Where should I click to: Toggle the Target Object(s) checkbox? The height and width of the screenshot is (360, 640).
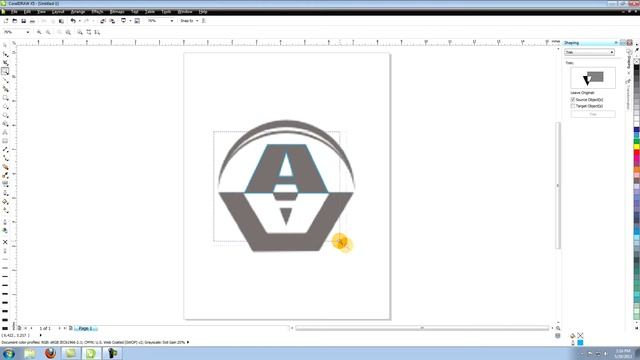573,106
